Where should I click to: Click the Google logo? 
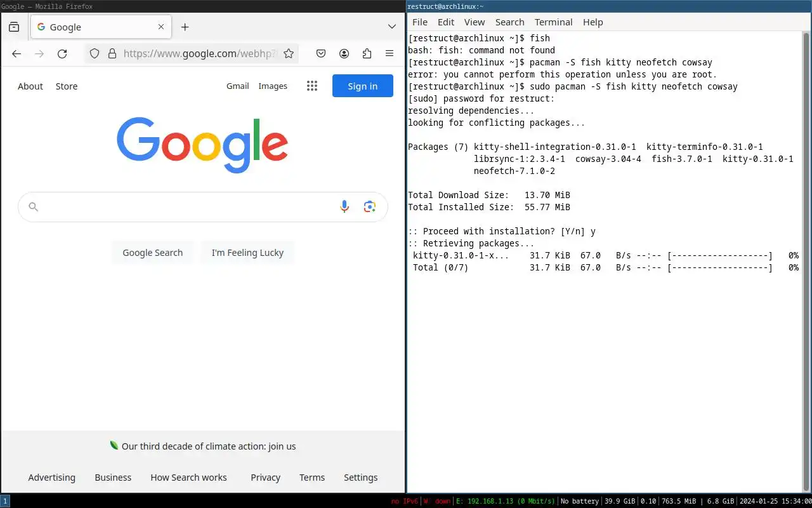pos(202,145)
